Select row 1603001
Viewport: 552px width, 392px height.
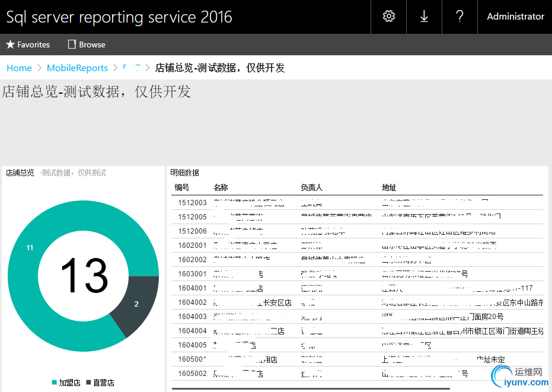point(357,273)
